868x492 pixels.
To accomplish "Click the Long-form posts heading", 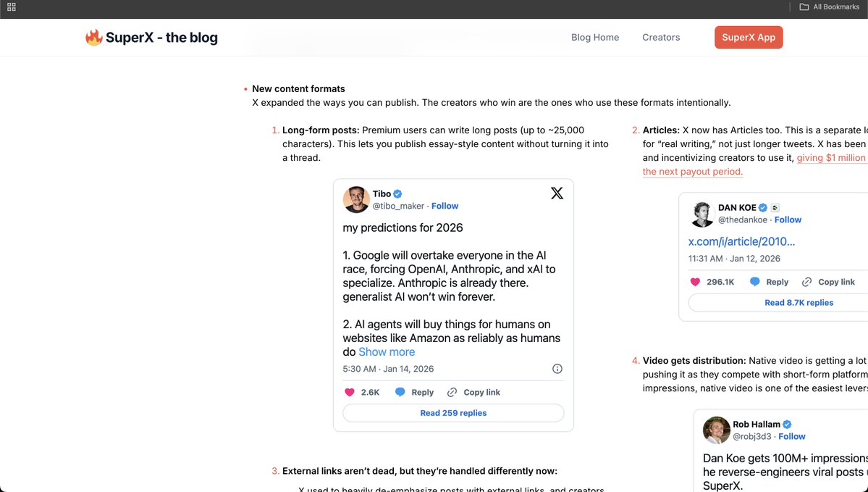I will [321, 130].
